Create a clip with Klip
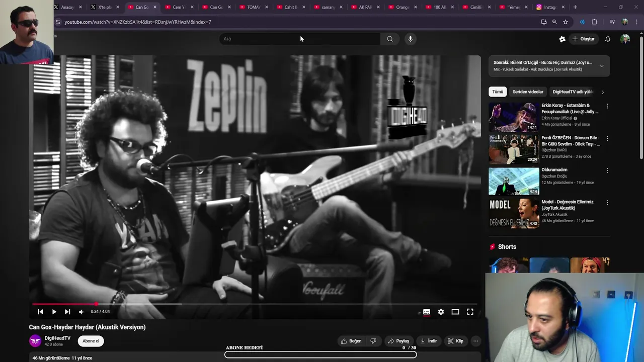Image resolution: width=644 pixels, height=362 pixels. (x=455, y=341)
